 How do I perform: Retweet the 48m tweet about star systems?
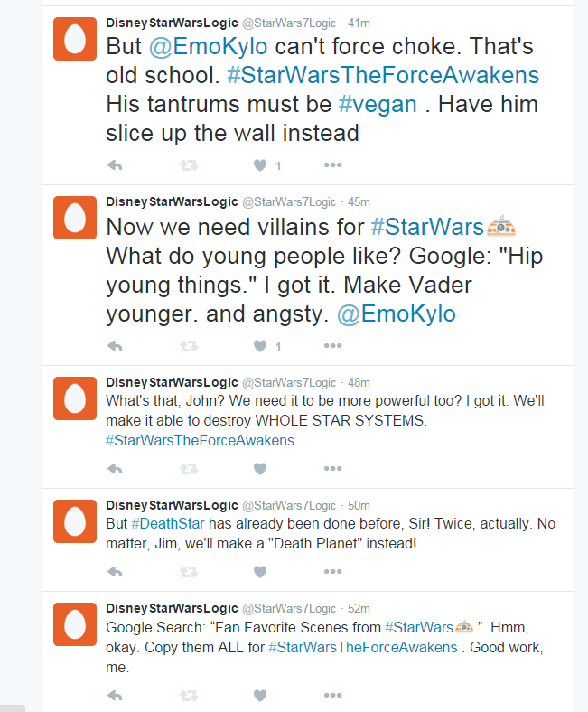coord(188,469)
